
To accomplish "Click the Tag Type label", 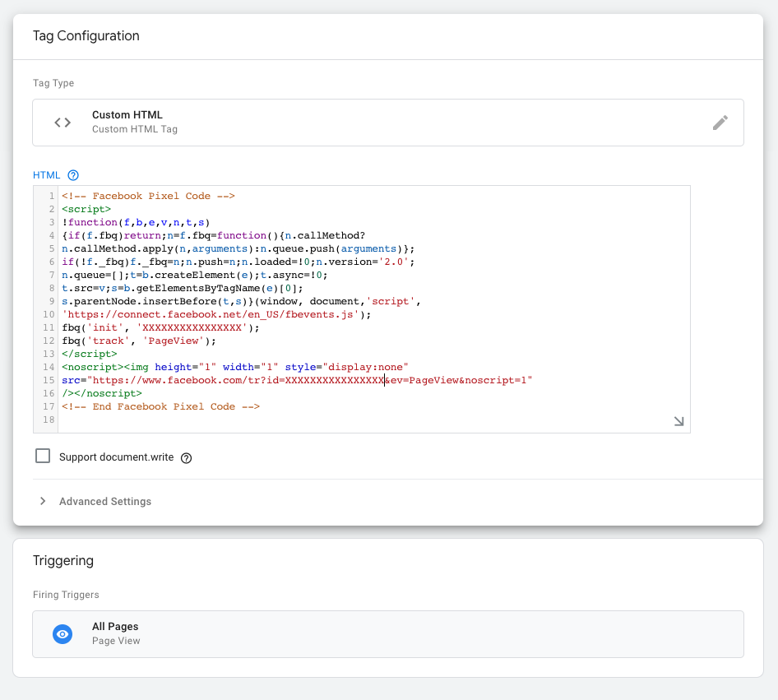I will [53, 83].
